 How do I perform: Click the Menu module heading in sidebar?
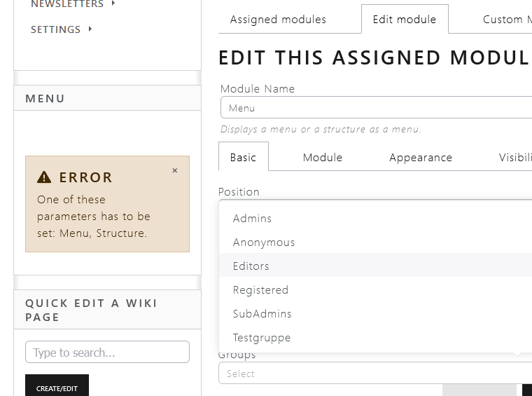click(x=45, y=99)
